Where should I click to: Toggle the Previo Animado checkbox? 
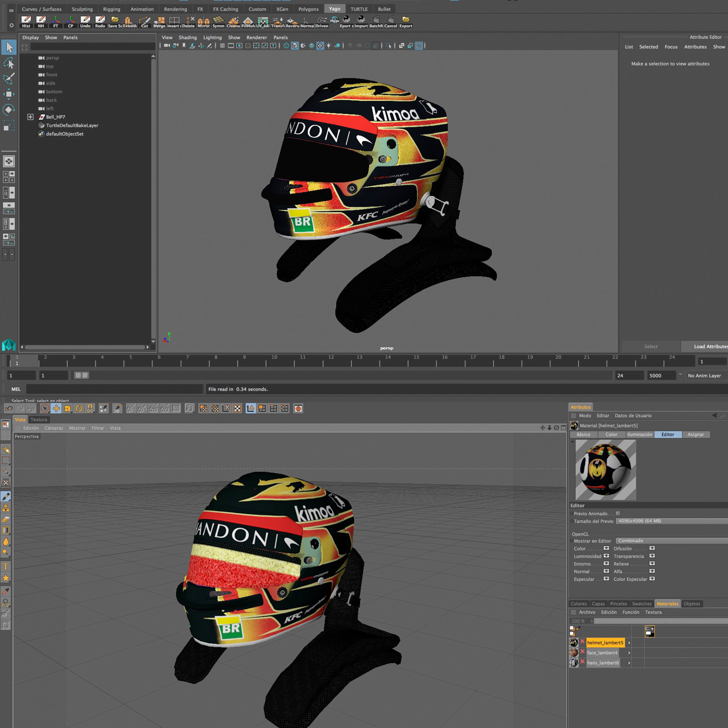[618, 513]
